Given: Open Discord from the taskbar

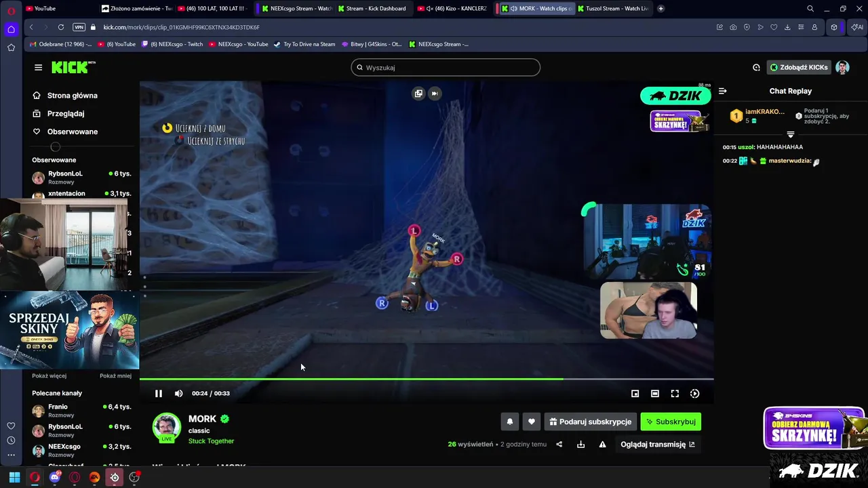Looking at the screenshot, I should tap(55, 477).
